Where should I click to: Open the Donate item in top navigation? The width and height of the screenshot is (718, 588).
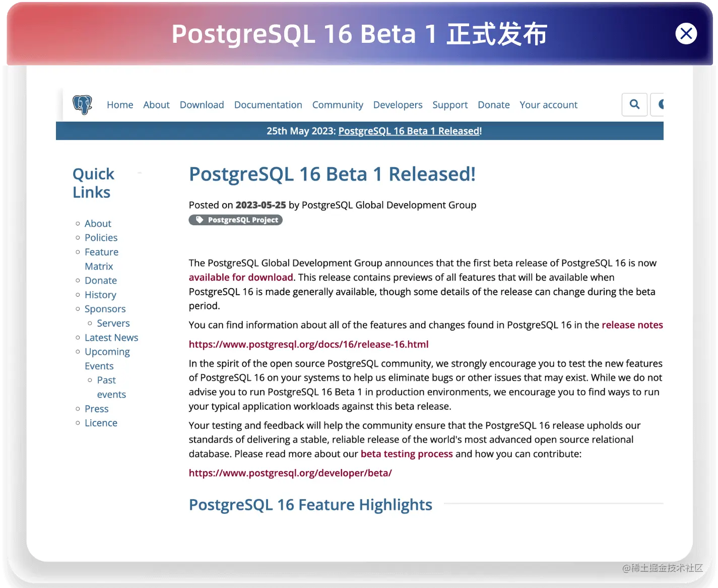pos(494,105)
